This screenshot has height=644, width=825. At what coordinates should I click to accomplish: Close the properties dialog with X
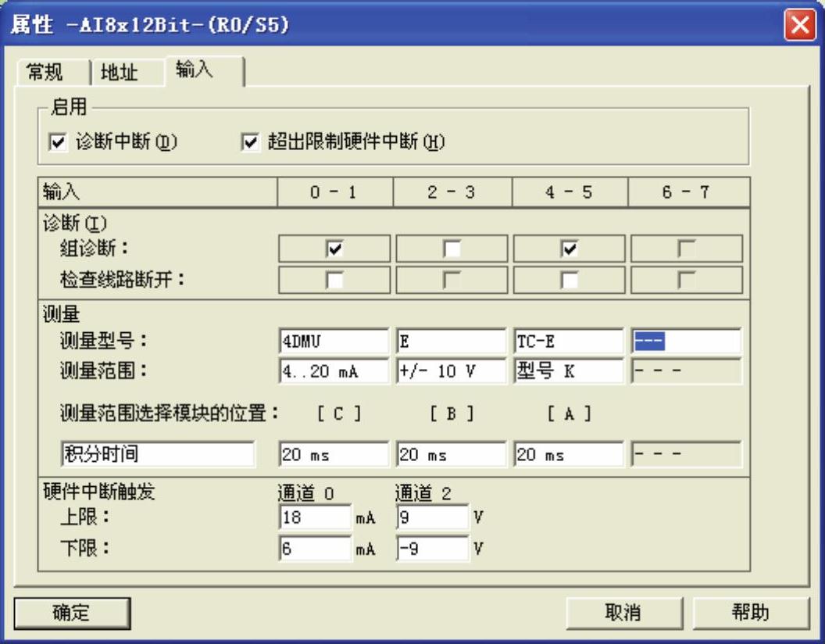(x=800, y=25)
